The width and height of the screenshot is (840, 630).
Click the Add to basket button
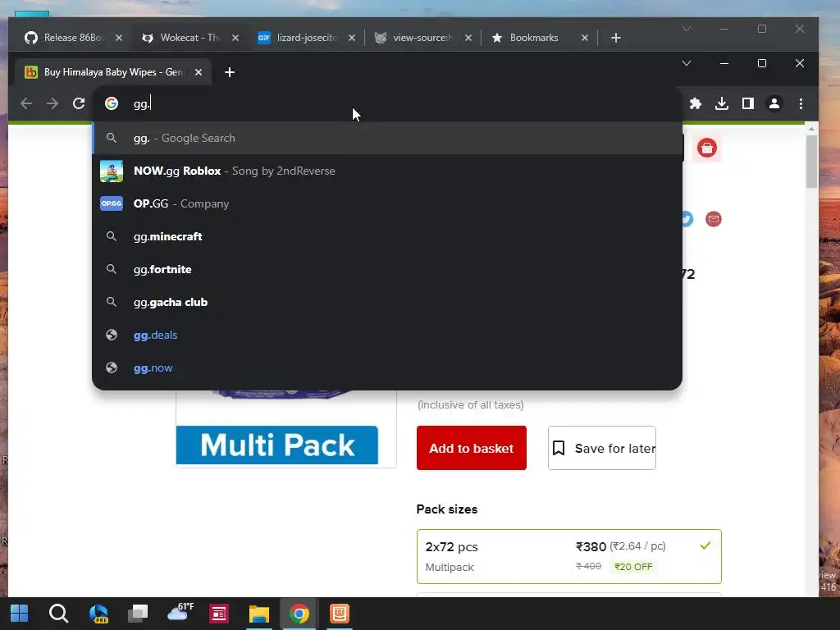click(472, 448)
